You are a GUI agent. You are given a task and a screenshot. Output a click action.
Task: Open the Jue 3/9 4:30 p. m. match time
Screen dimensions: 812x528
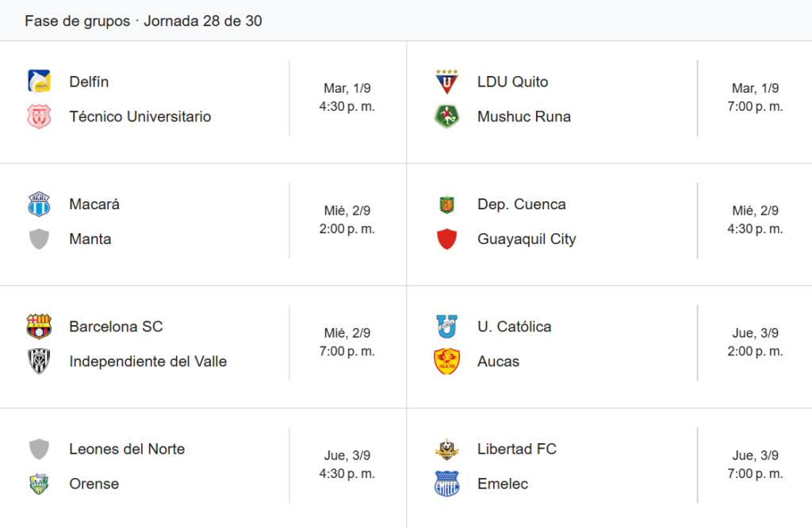click(347, 465)
